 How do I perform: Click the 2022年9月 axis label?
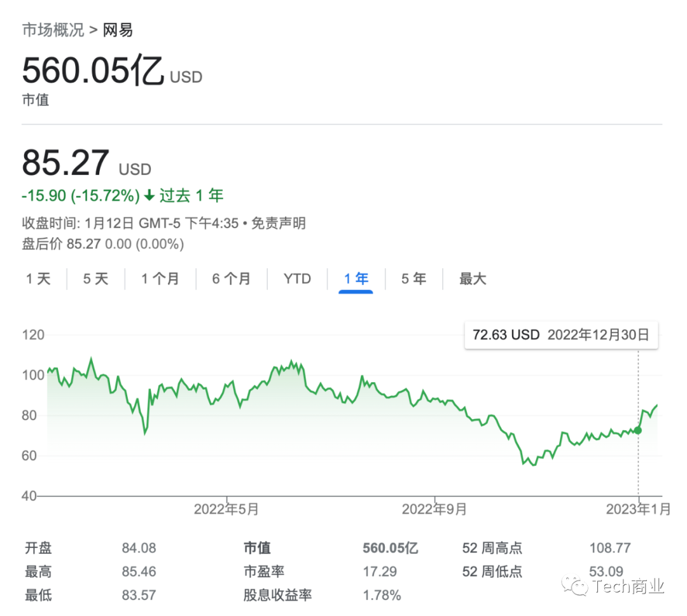[434, 509]
